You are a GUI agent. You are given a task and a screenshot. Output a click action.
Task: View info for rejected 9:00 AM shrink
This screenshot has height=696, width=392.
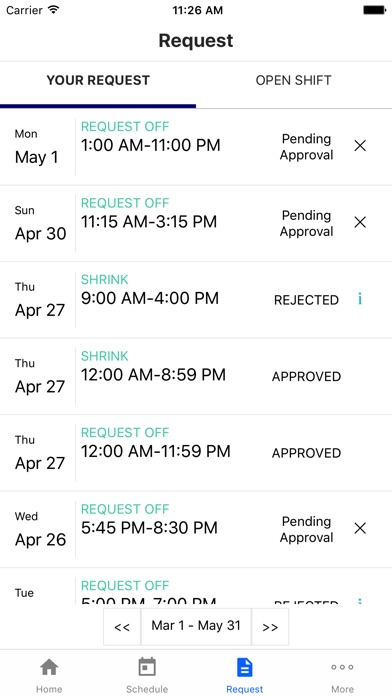pyautogui.click(x=360, y=300)
